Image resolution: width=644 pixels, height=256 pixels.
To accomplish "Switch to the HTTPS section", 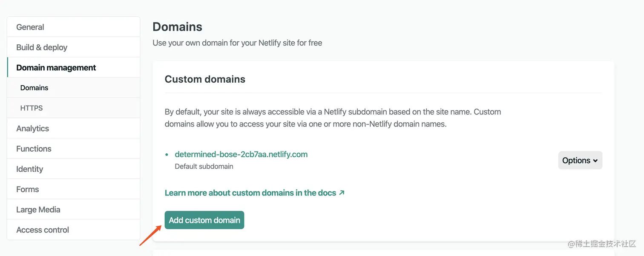I will coord(31,108).
